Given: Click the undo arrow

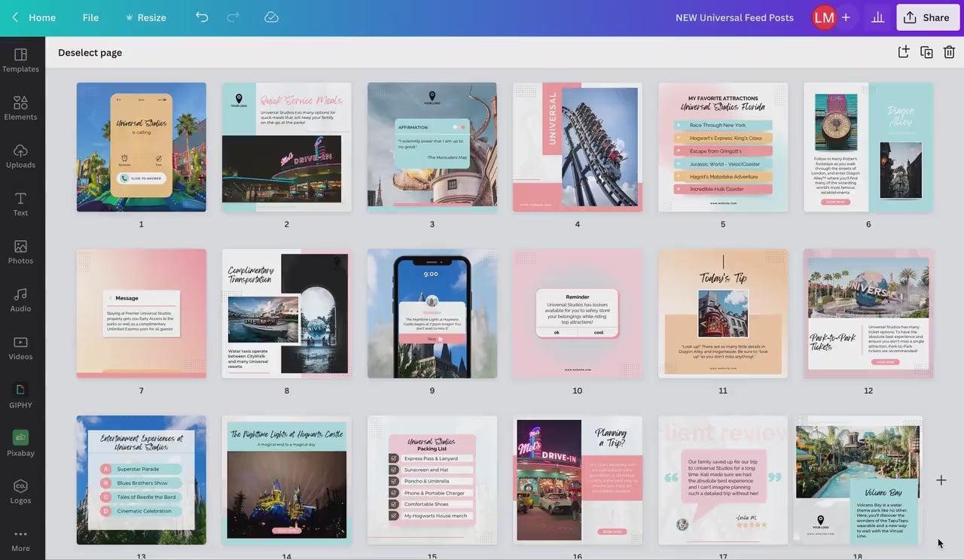Looking at the screenshot, I should coord(202,17).
